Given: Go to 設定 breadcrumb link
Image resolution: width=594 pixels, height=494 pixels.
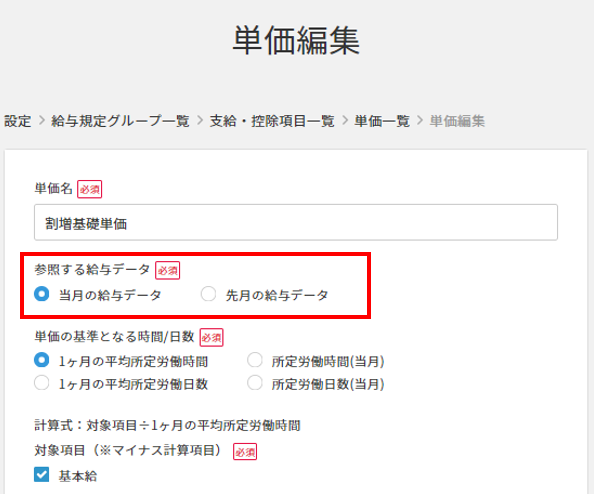Looking at the screenshot, I should (17, 121).
